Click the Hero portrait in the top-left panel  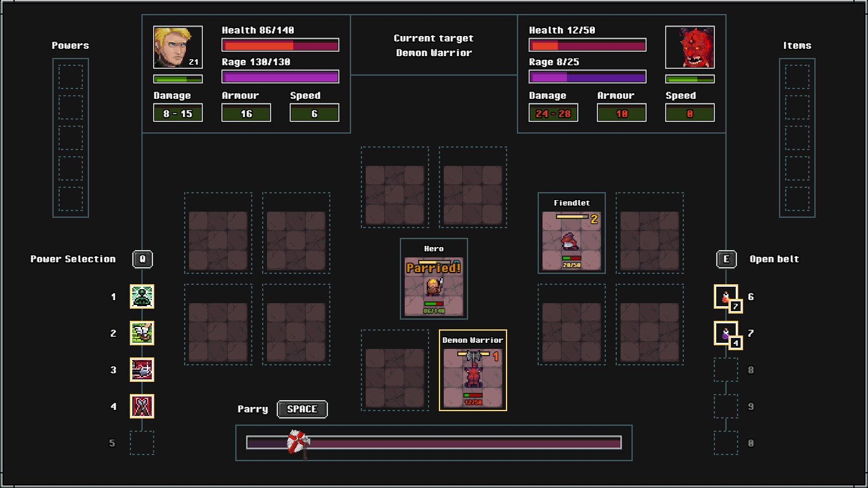tap(177, 48)
